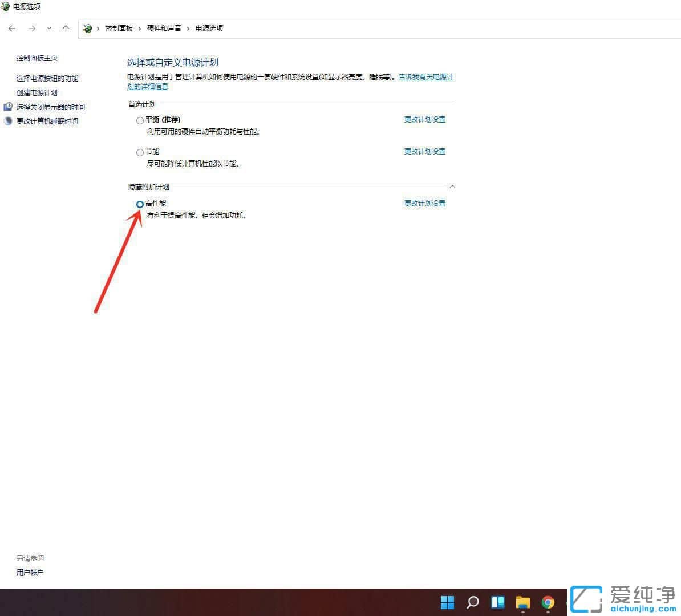This screenshot has height=616, width=681.
Task: Open the Windows Start menu
Action: point(447,602)
